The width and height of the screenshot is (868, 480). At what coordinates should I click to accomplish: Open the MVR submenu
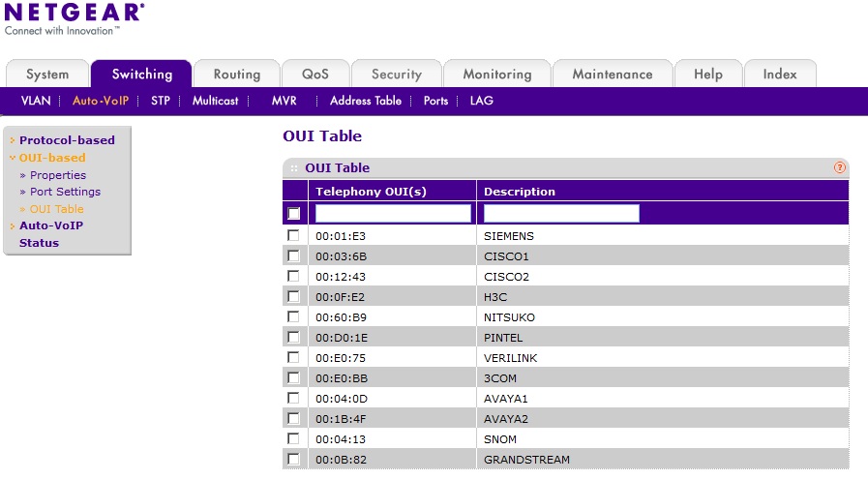(x=284, y=101)
